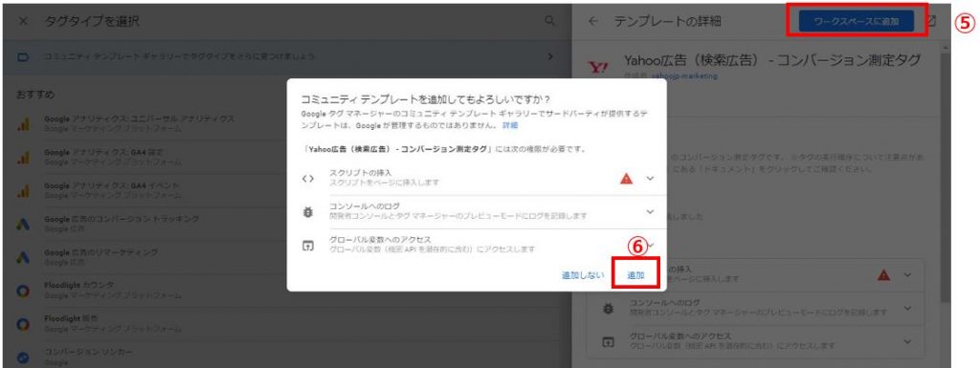980x368 pixels.
Task: Click the Floodlight カウンタ row icon
Action: point(23,292)
